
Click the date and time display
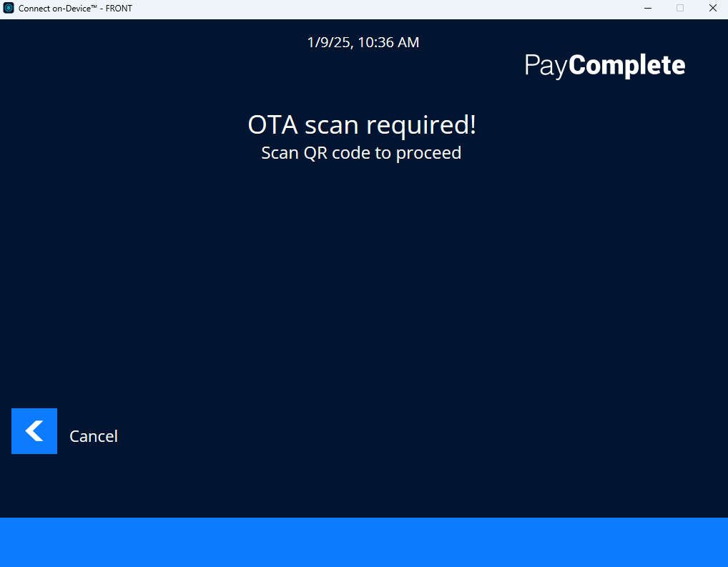click(x=363, y=42)
